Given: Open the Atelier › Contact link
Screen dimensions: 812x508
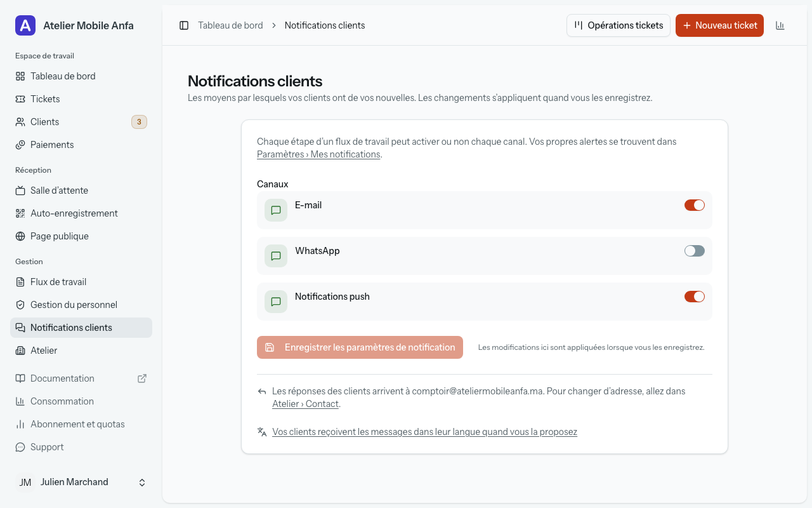Looking at the screenshot, I should [306, 404].
